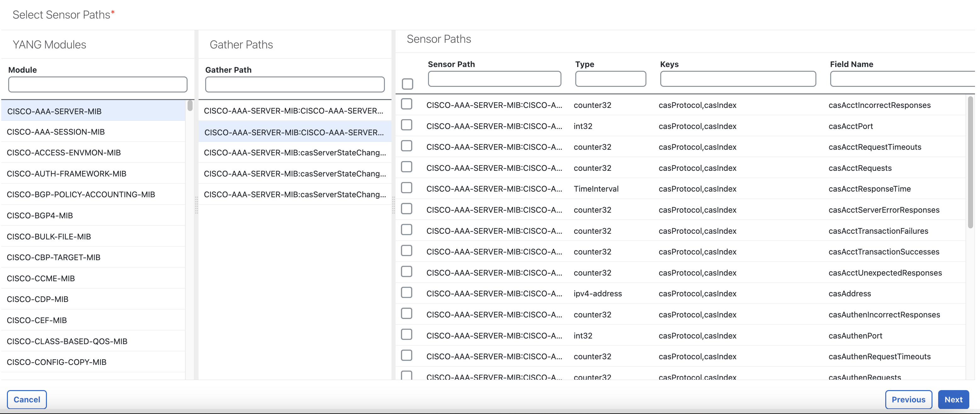
Task: Check the casAcctPort row checkbox
Action: tap(407, 125)
